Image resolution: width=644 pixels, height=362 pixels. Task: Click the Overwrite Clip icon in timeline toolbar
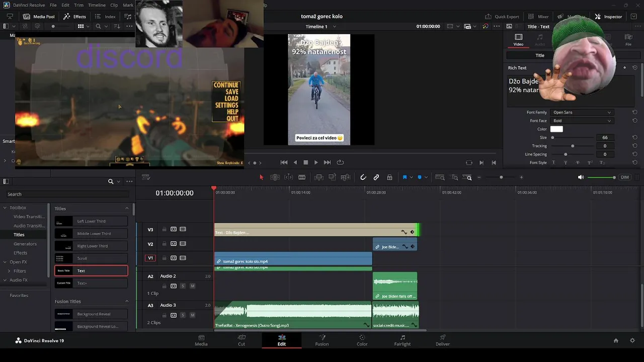point(332,177)
